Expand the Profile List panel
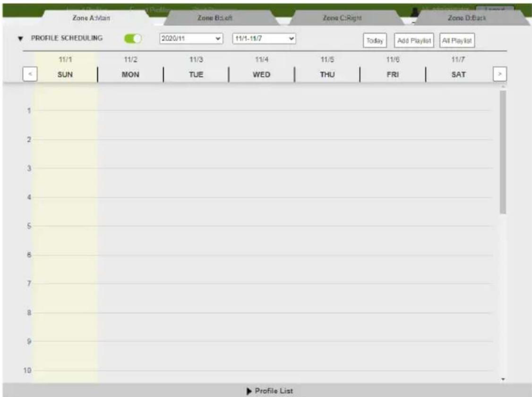 point(270,391)
